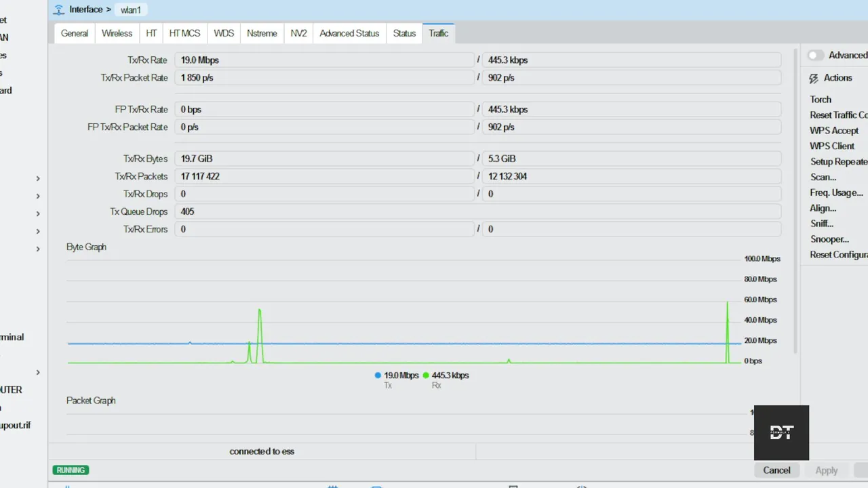Click the 100.0 Mbps graph axis label
The image size is (868, 488).
click(762, 259)
